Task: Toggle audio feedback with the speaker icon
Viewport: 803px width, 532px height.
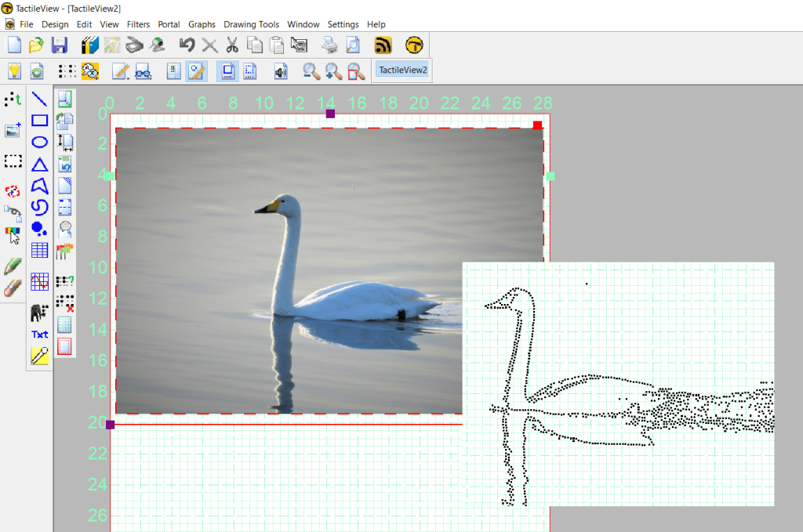Action: click(282, 71)
